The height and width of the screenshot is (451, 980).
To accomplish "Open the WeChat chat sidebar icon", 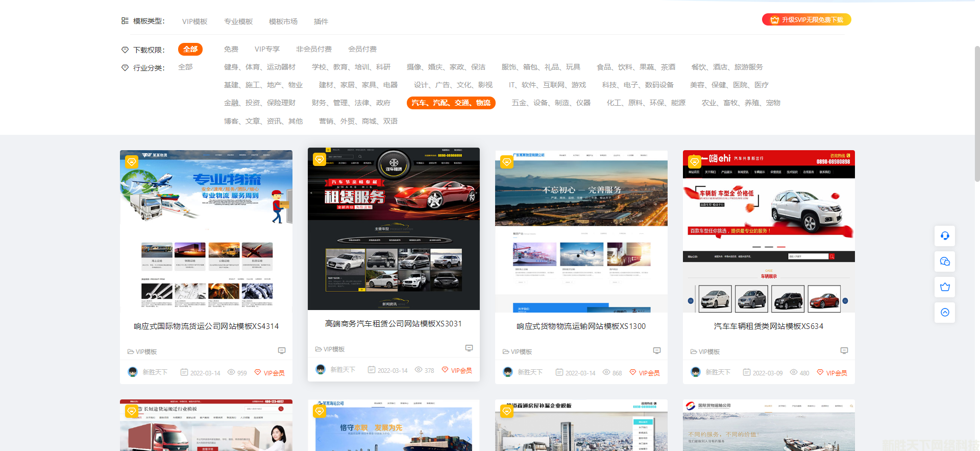I will pos(945,262).
